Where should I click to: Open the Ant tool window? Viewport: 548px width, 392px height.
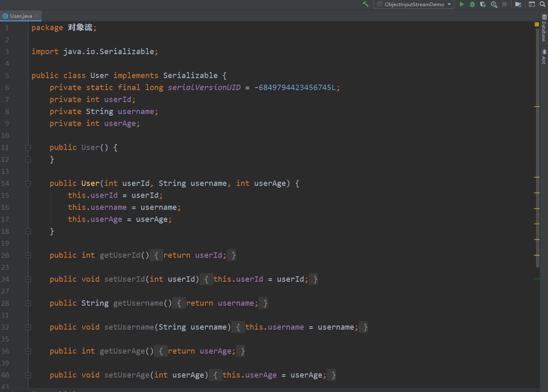[x=544, y=57]
